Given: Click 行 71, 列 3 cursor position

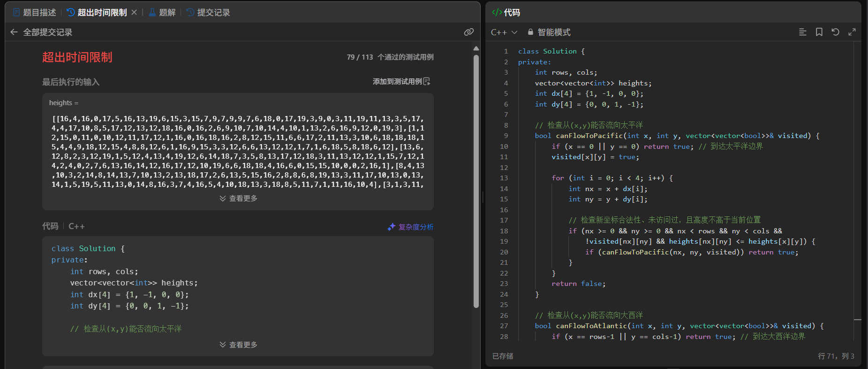Looking at the screenshot, I should [x=836, y=356].
